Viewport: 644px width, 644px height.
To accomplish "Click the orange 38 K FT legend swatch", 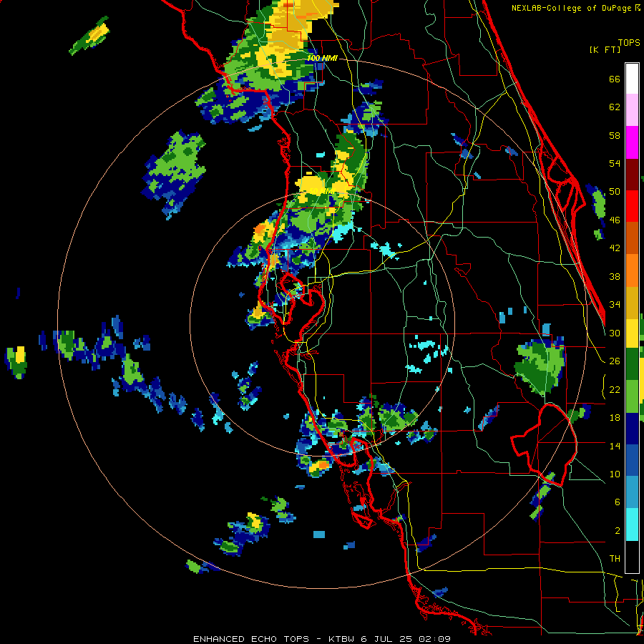I will (632, 270).
